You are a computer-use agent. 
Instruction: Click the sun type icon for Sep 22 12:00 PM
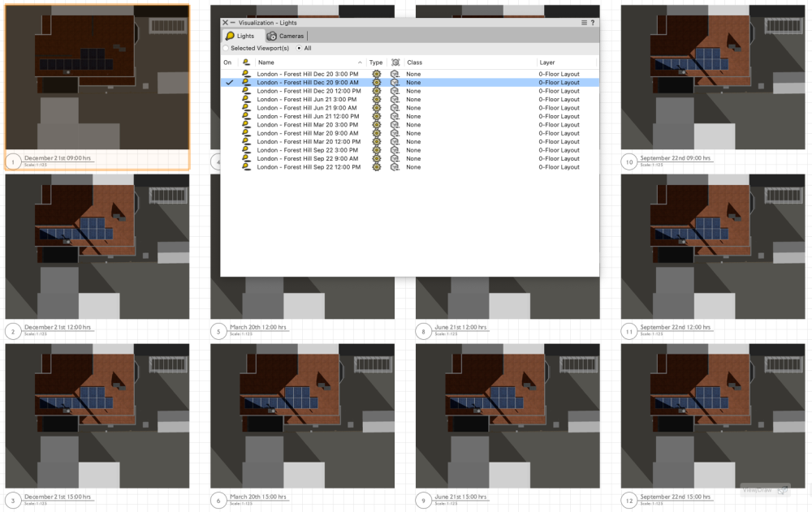(376, 167)
